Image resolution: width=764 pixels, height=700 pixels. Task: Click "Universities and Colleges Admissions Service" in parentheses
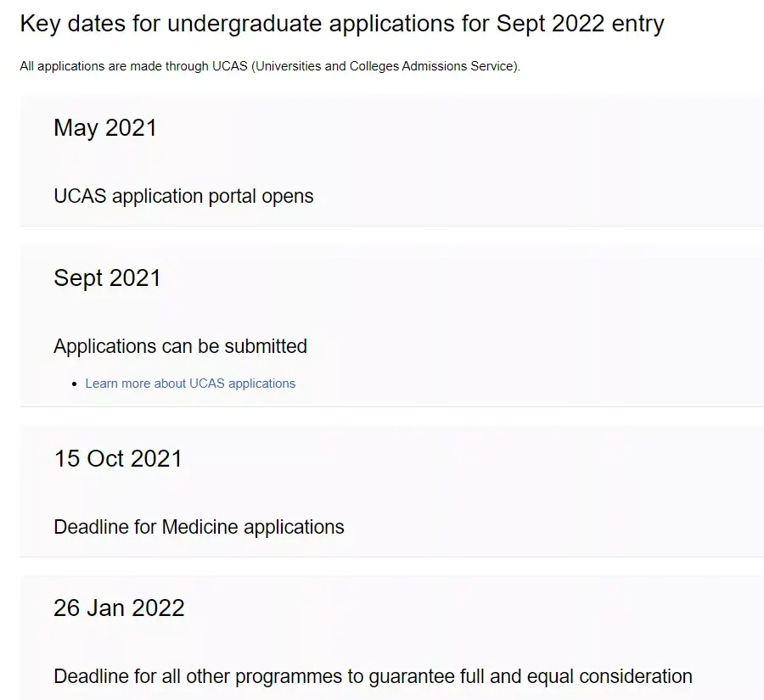386,66
